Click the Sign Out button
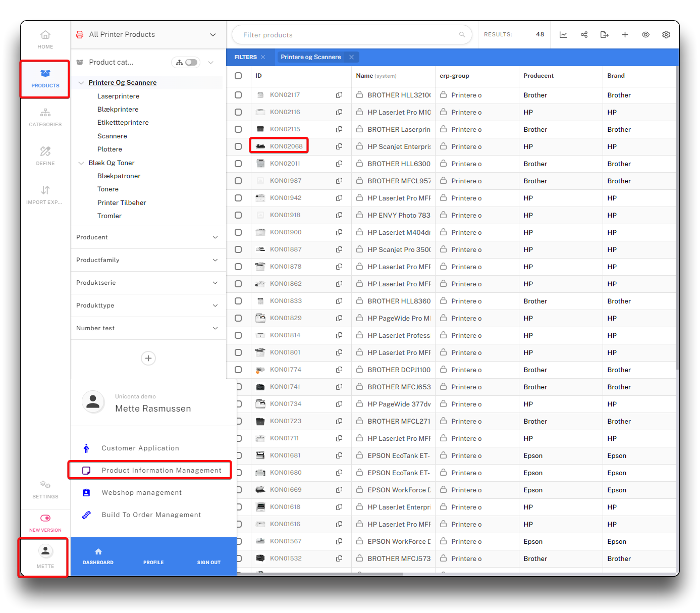This screenshot has width=700, height=613. (208, 556)
